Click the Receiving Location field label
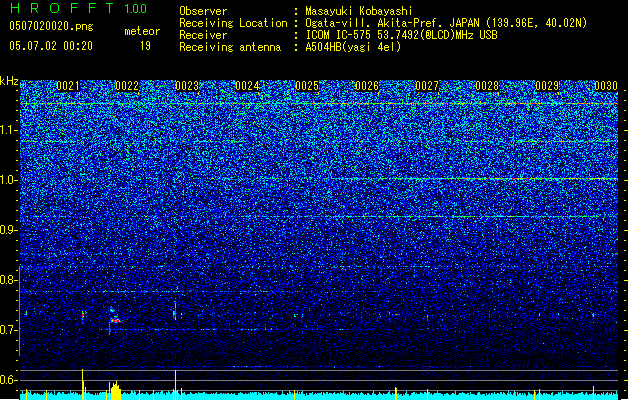The height and width of the screenshot is (400, 629). pos(233,23)
